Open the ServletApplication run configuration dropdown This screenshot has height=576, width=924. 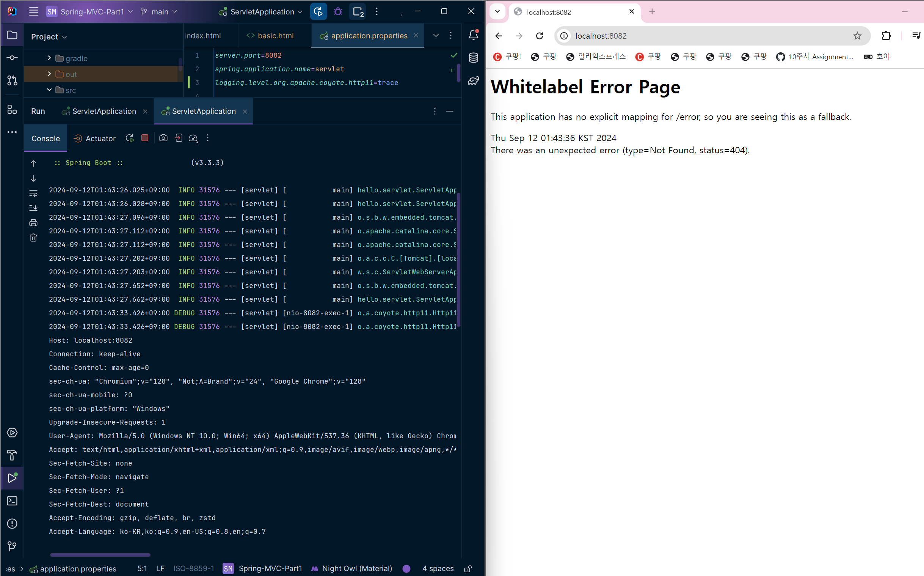(261, 11)
